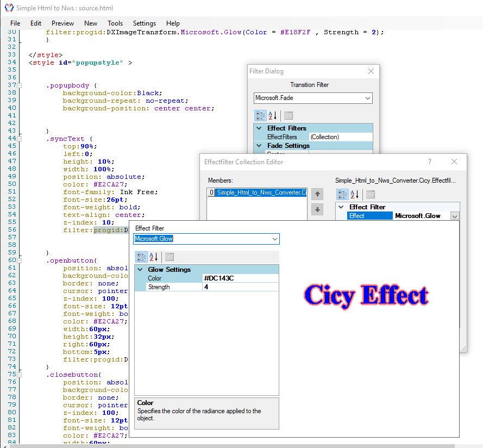
Task: Open the Preview menu
Action: [62, 23]
